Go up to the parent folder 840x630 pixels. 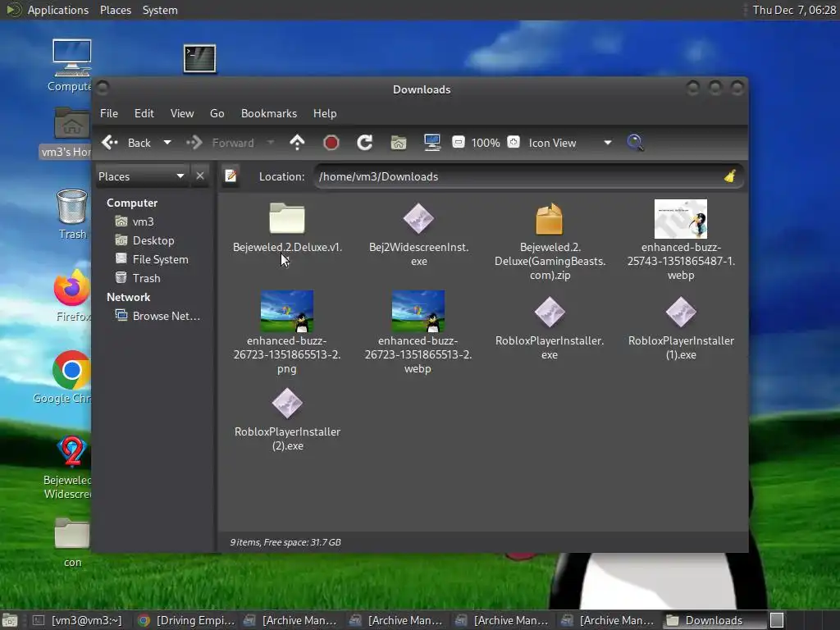coord(297,143)
